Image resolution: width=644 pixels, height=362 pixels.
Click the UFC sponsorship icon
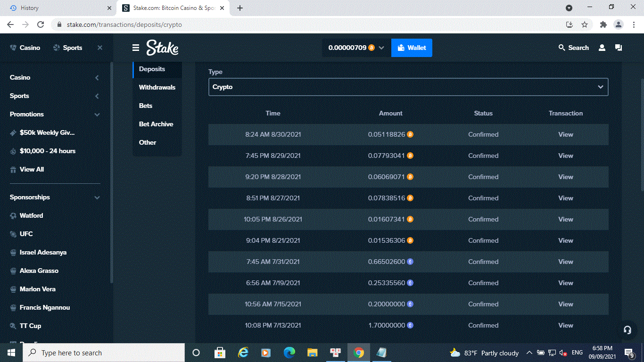[13, 234]
